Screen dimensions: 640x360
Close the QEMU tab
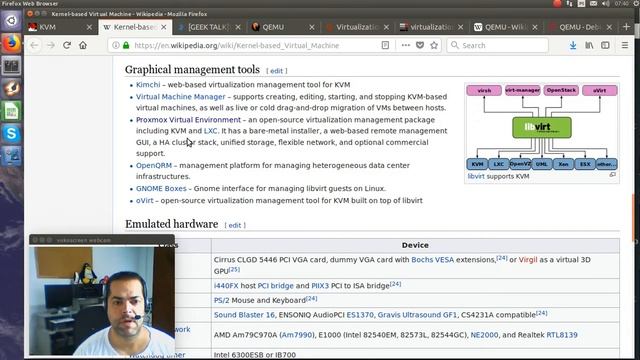click(x=312, y=27)
